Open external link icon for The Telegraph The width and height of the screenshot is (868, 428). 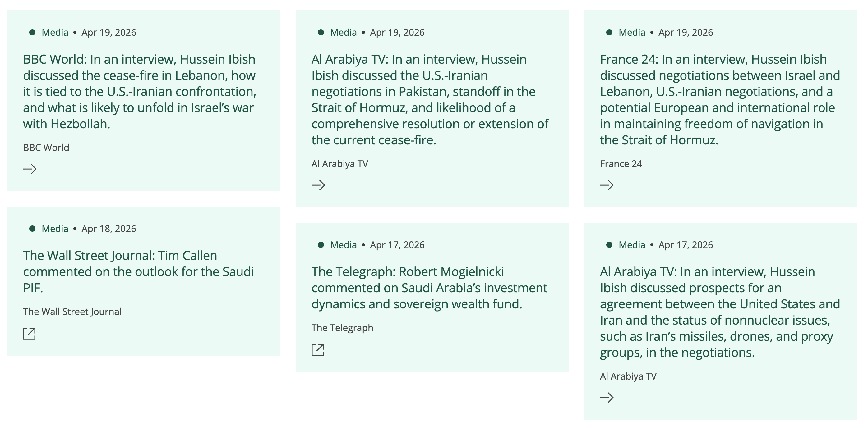tap(318, 349)
